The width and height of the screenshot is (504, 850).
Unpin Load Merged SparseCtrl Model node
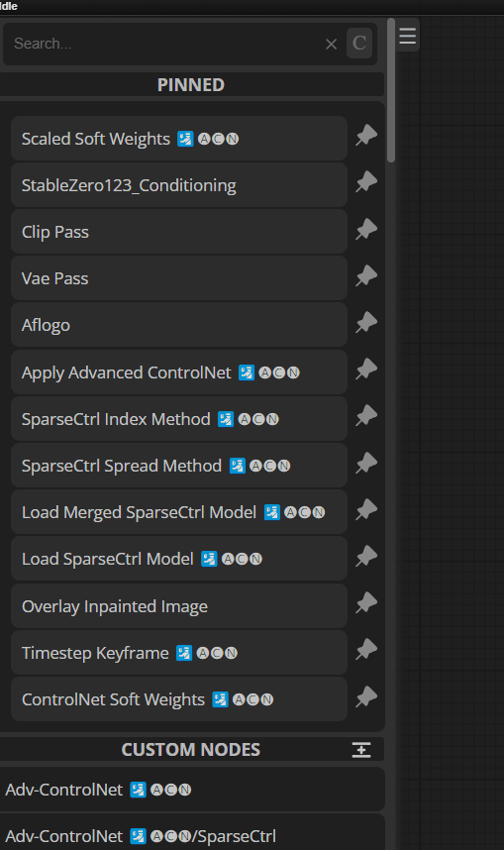tap(366, 509)
